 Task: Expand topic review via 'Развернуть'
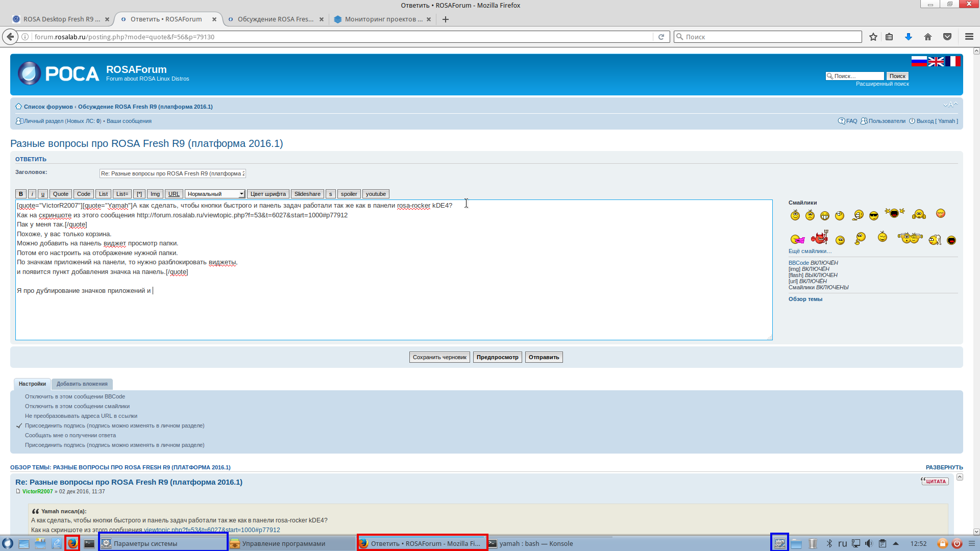(944, 467)
